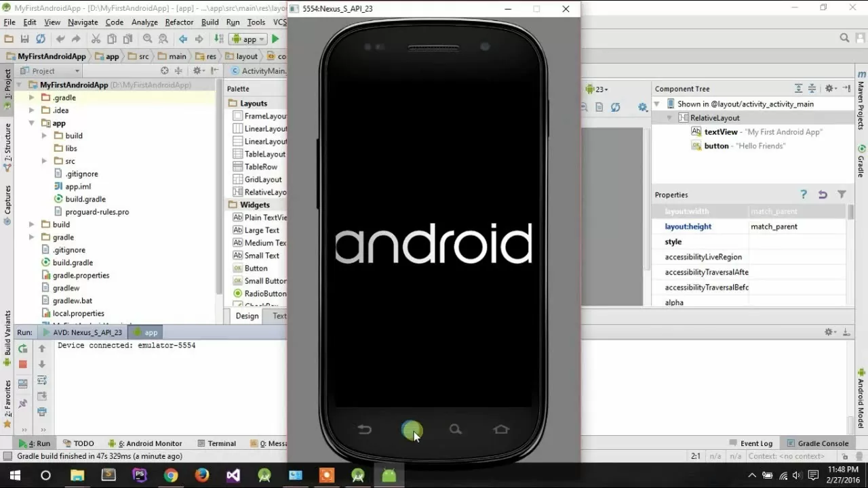Expand the src folder

44,161
